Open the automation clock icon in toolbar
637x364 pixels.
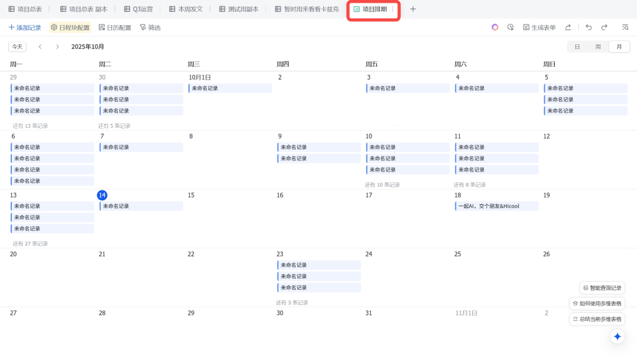tap(510, 27)
